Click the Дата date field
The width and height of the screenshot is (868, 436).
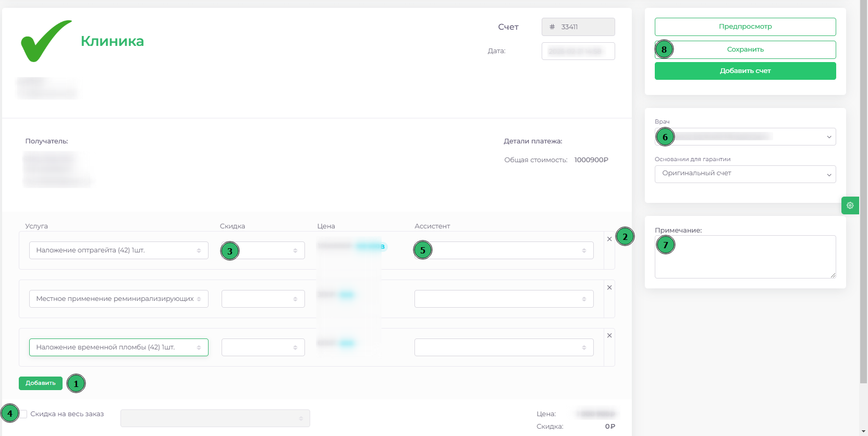click(578, 51)
